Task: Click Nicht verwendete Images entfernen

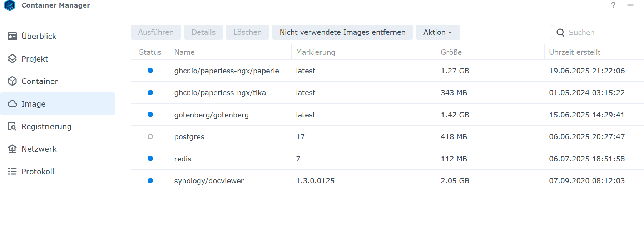Action: (x=342, y=32)
